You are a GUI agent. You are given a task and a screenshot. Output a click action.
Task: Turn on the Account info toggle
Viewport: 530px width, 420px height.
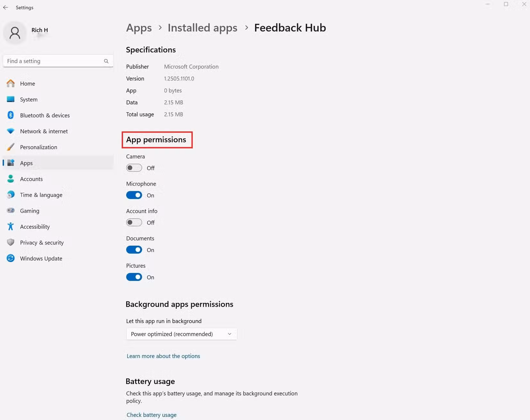click(134, 223)
